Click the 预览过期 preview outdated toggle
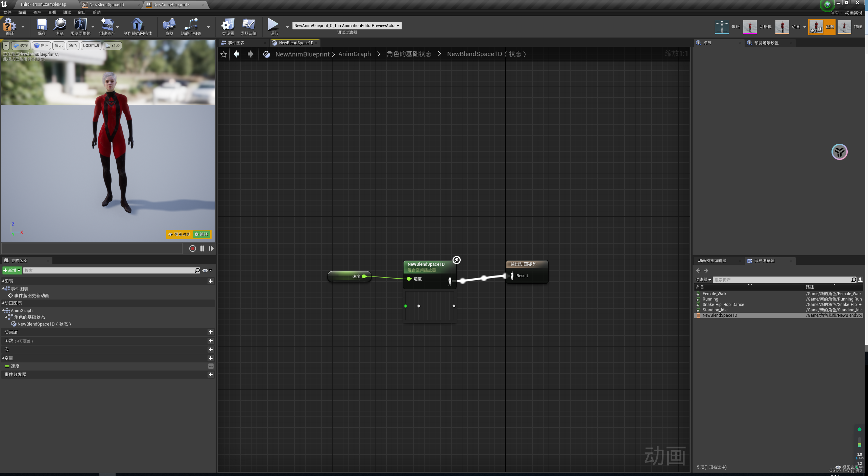Screen dimensions: 868x476 pyautogui.click(x=179, y=234)
